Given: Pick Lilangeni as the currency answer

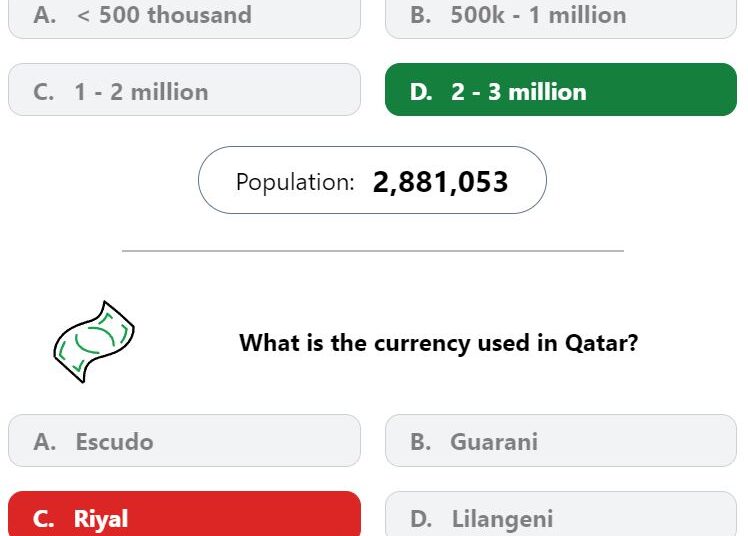Looking at the screenshot, I should [561, 514].
